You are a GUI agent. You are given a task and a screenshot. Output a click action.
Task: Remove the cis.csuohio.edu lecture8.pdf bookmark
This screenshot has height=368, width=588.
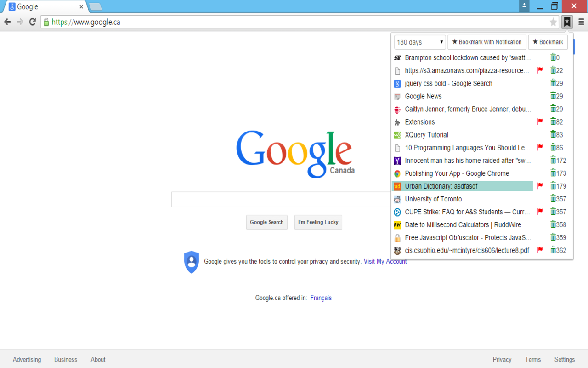point(553,250)
